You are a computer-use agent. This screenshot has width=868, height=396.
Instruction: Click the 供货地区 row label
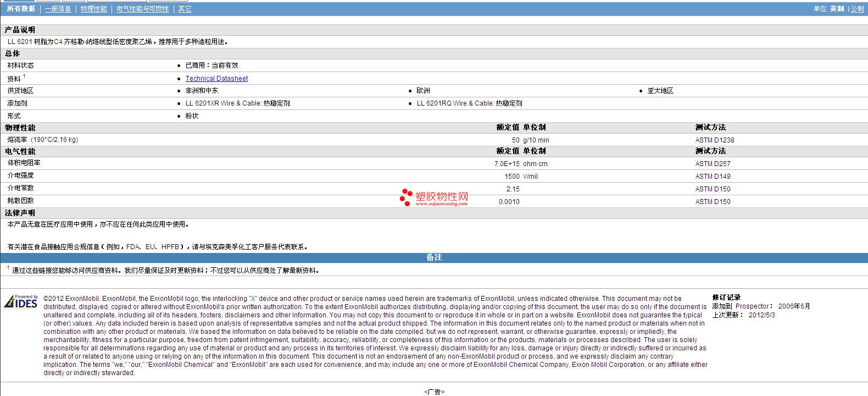(20, 91)
